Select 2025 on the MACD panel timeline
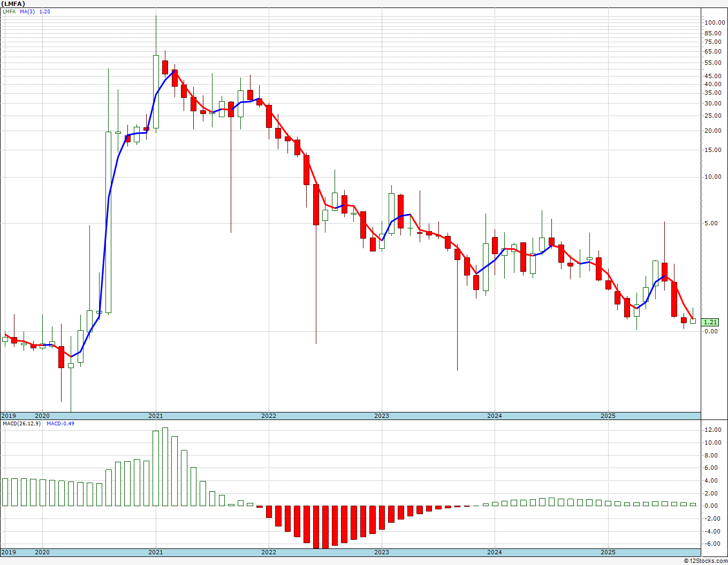 click(x=608, y=552)
